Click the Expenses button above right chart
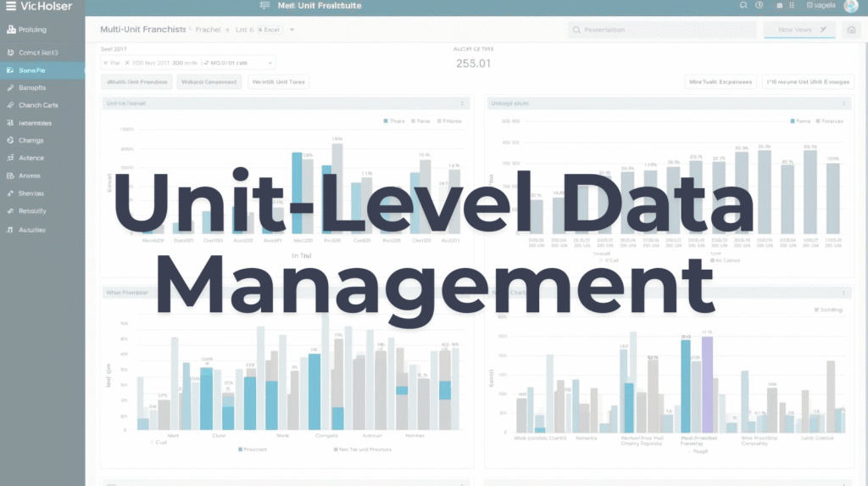868x486 pixels. (720, 82)
